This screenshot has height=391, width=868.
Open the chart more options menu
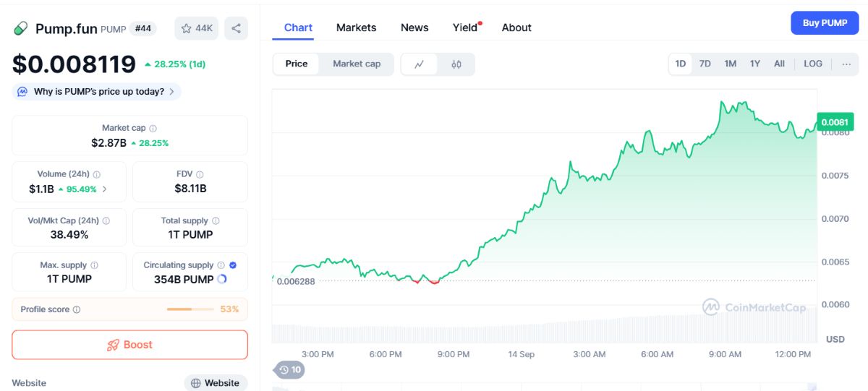846,64
